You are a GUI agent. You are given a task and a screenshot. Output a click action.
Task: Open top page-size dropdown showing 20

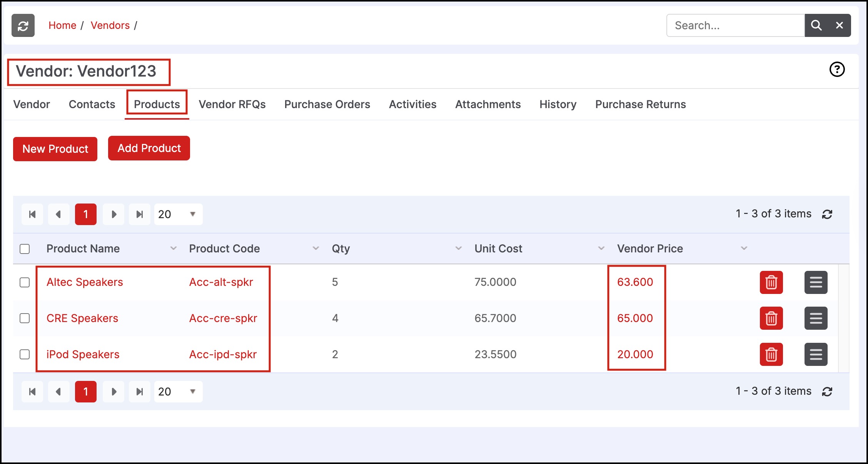pos(178,214)
